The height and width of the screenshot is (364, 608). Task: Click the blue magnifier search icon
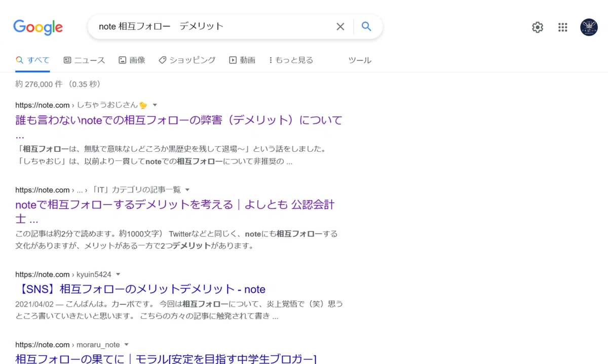point(366,27)
